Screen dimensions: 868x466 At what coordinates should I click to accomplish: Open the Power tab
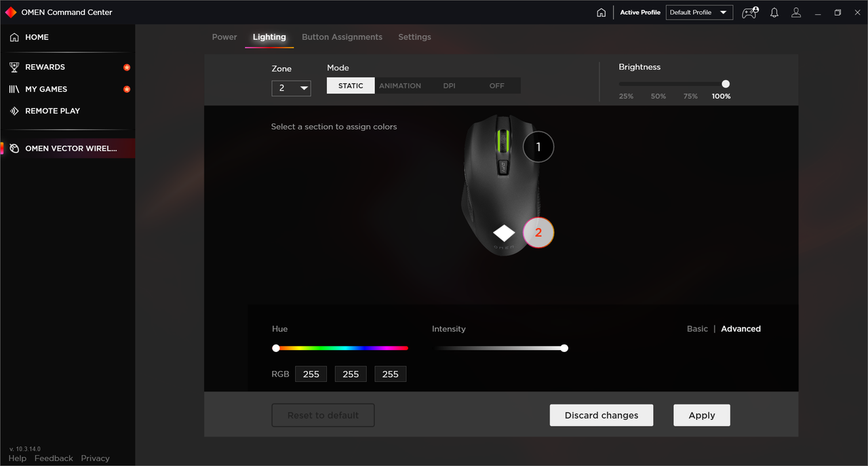[x=224, y=37]
